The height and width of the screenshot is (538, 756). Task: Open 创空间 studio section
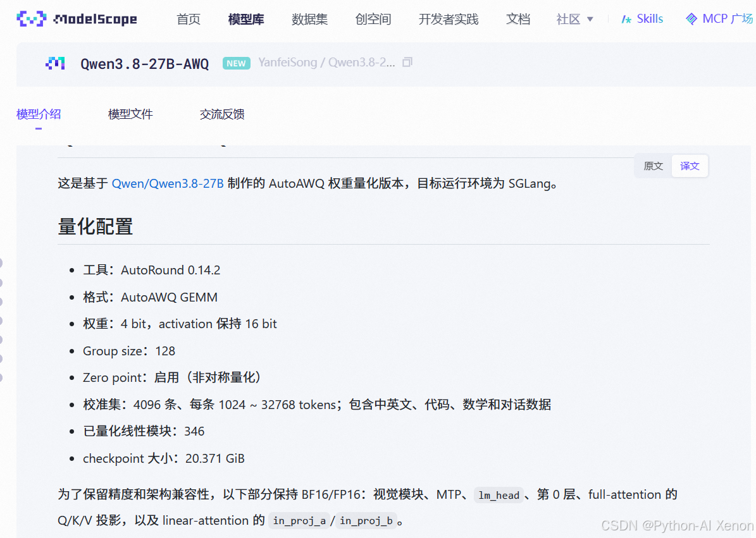[x=373, y=19]
